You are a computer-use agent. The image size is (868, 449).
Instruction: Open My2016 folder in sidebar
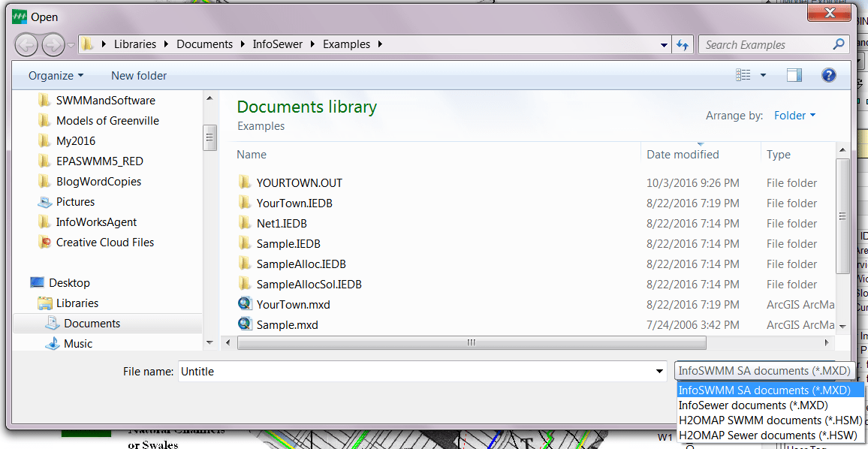click(x=76, y=141)
